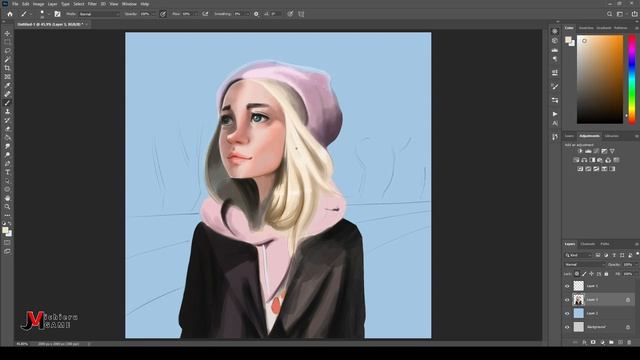Open the Filter menu
640x360 pixels.
(92, 4)
